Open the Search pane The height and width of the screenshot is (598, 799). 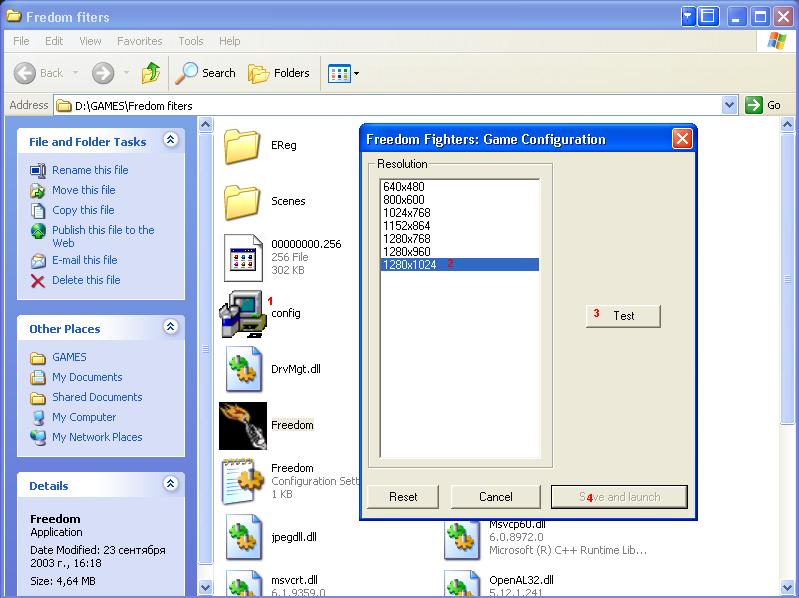click(x=205, y=73)
